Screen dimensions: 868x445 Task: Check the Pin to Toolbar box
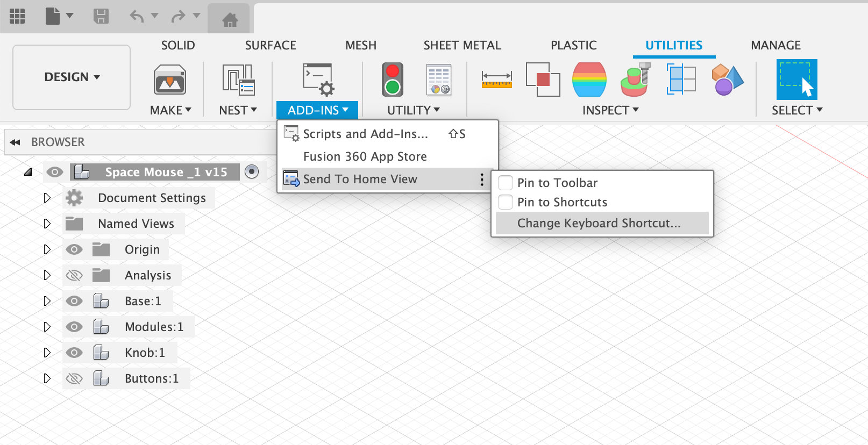pyautogui.click(x=506, y=183)
